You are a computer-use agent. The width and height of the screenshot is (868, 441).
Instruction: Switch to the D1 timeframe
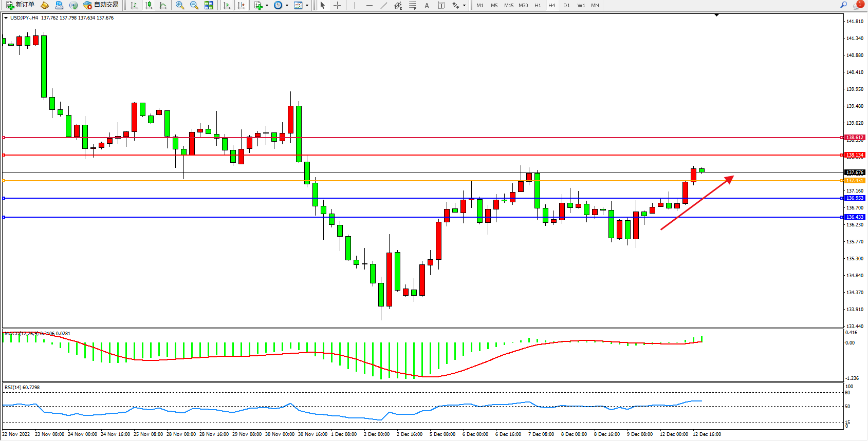coord(566,5)
